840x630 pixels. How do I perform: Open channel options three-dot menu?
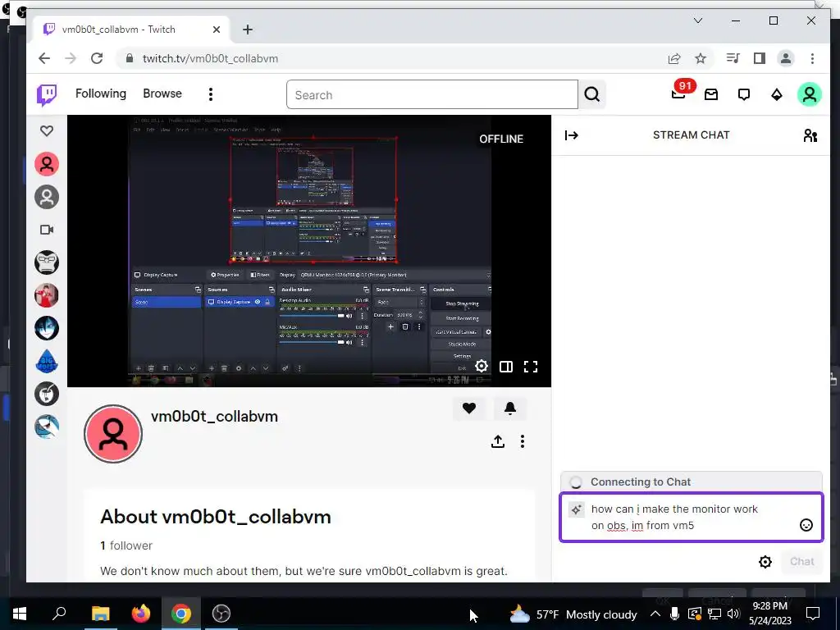coord(523,441)
